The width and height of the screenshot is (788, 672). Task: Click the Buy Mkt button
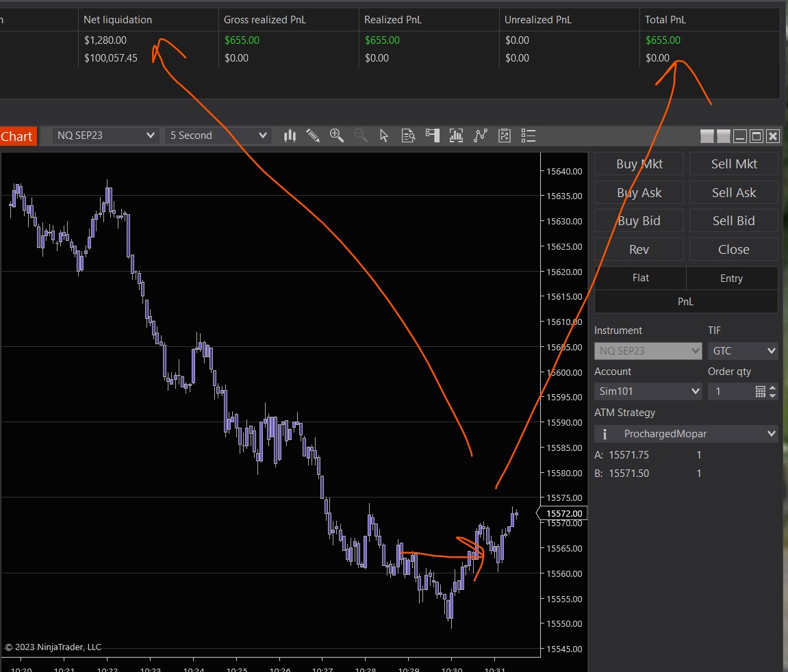(x=639, y=164)
